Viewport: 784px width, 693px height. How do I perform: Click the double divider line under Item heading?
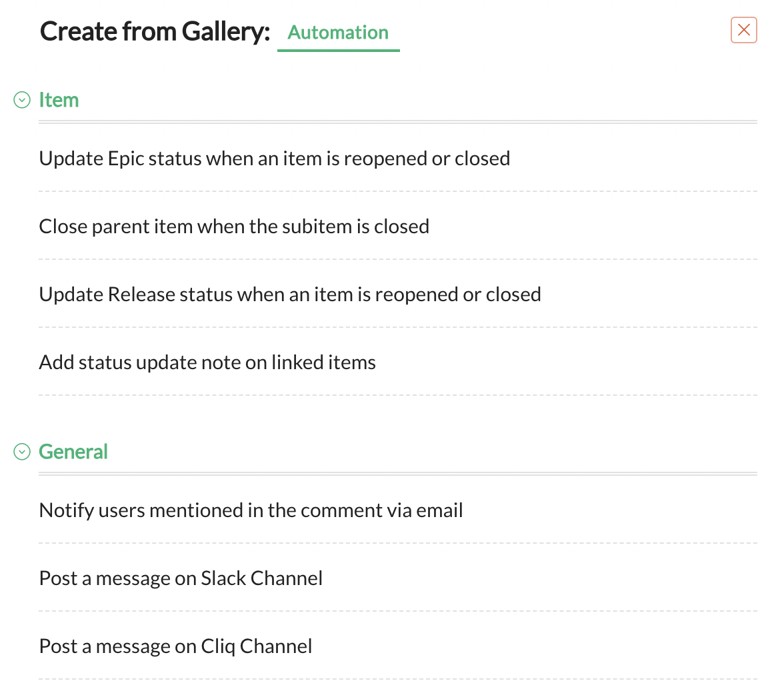[397, 122]
